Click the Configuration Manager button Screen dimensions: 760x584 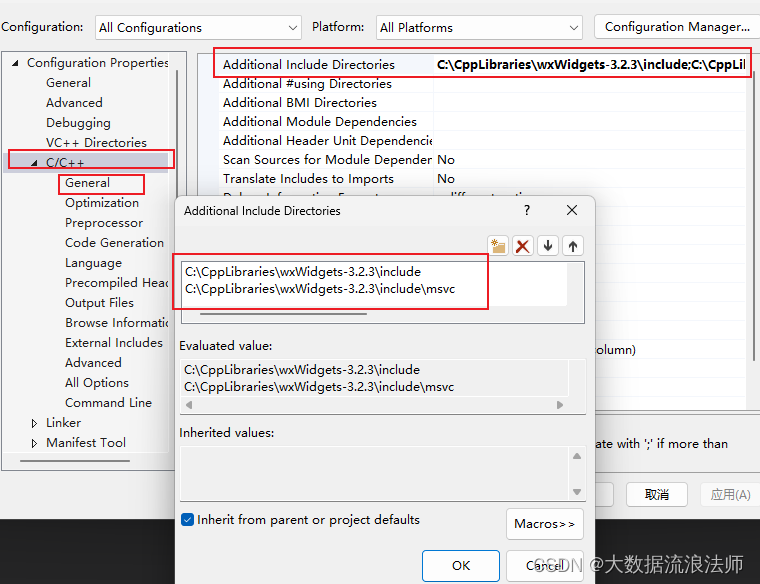677,27
